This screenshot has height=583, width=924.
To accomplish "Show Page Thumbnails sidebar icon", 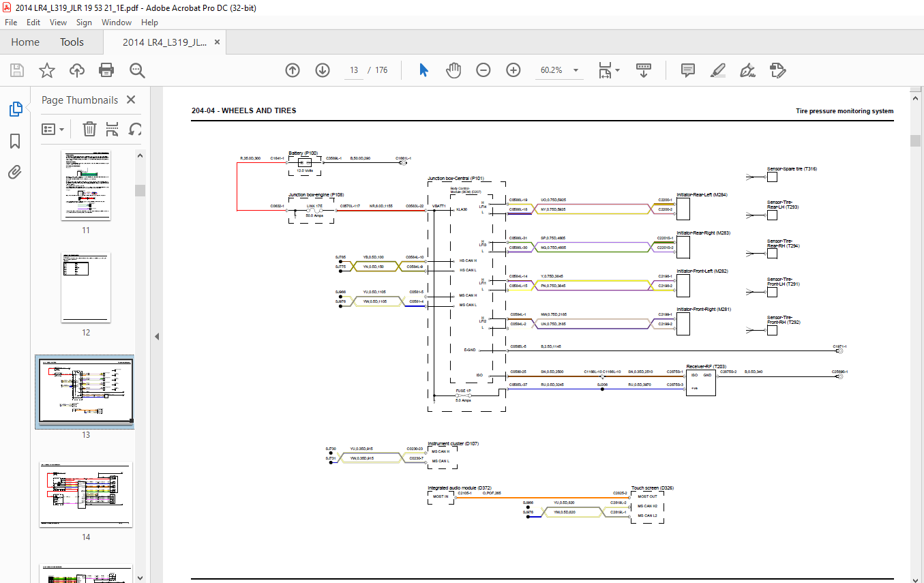I will [15, 109].
